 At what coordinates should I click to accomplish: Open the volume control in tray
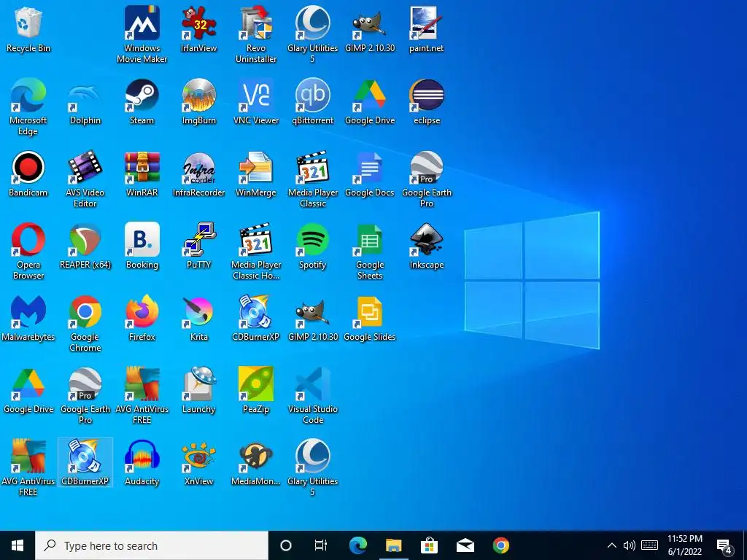[629, 545]
